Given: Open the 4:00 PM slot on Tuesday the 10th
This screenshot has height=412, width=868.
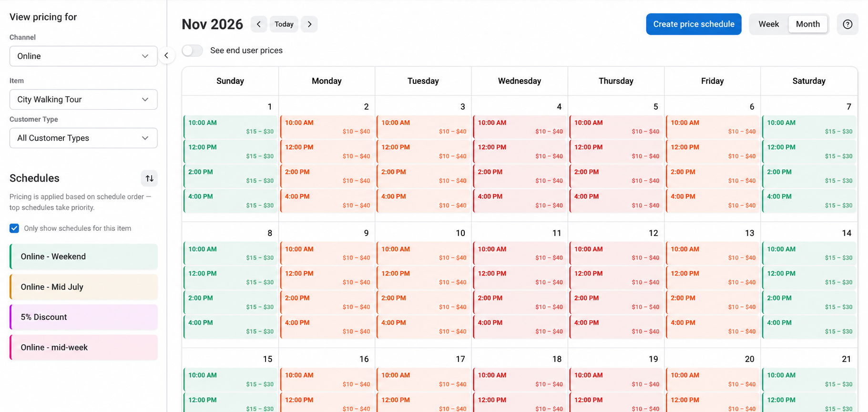Looking at the screenshot, I should pyautogui.click(x=423, y=327).
